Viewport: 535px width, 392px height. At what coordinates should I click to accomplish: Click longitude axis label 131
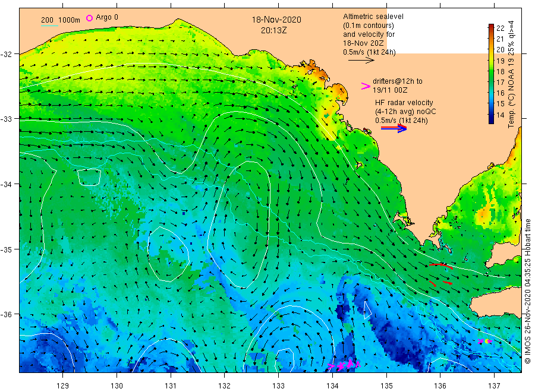pyautogui.click(x=171, y=385)
